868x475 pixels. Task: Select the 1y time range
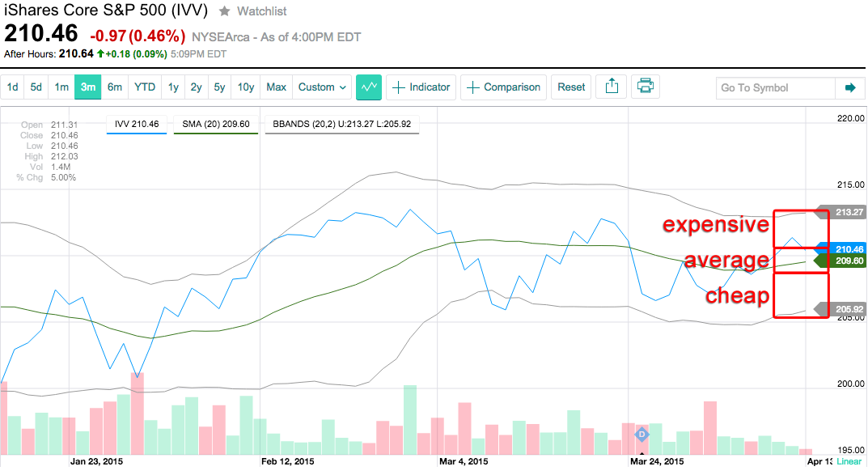coord(173,87)
